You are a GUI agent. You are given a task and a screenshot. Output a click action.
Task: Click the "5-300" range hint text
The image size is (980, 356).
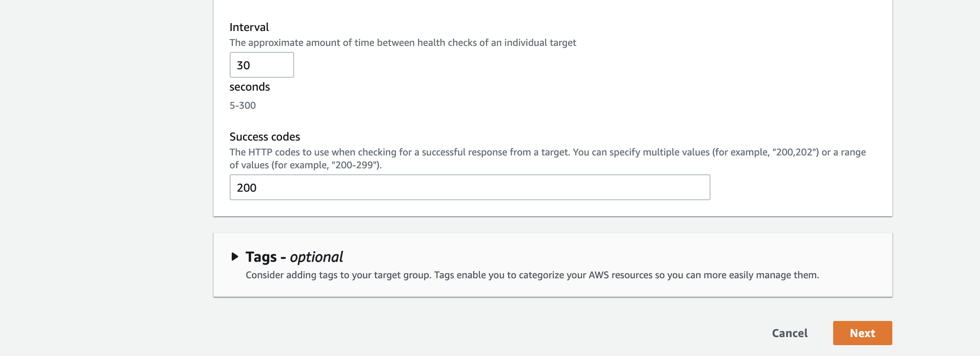click(243, 106)
